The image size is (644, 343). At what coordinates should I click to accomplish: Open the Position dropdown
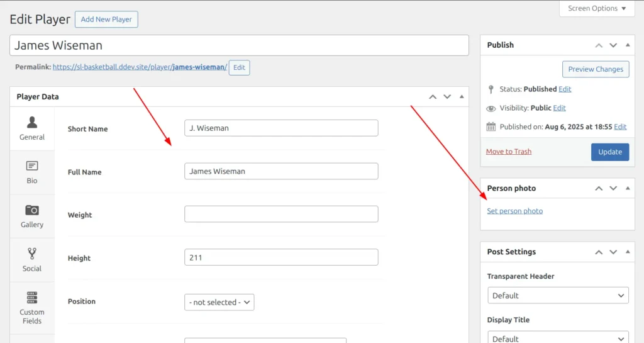tap(219, 302)
